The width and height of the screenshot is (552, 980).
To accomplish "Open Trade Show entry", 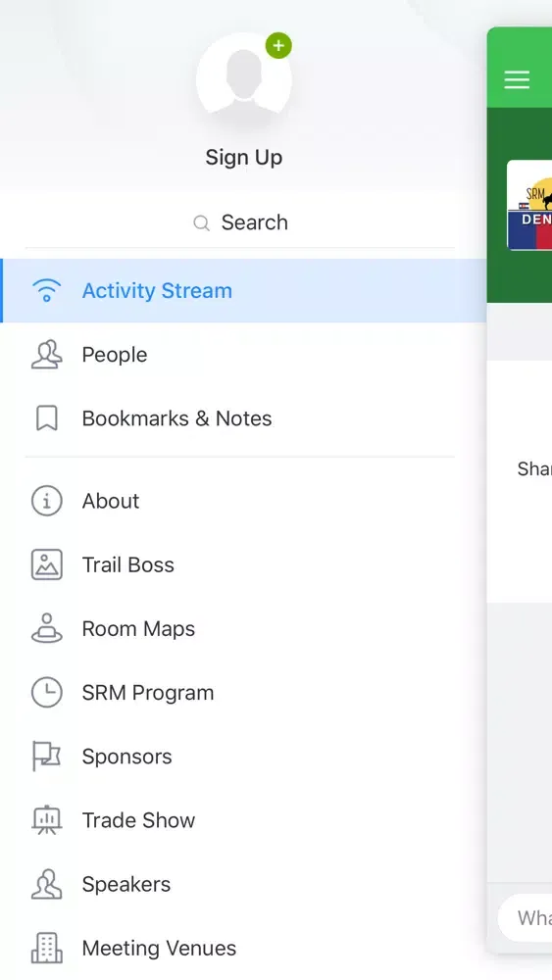I will click(243, 820).
